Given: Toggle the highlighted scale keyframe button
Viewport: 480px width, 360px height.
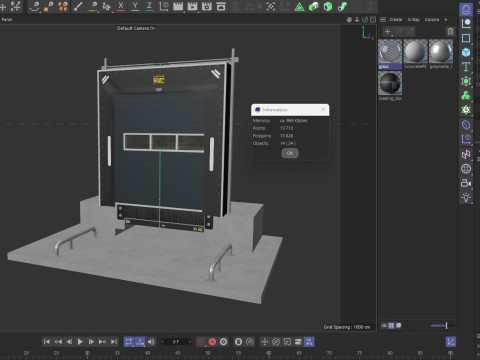Looking at the screenshot, I should click(309, 342).
